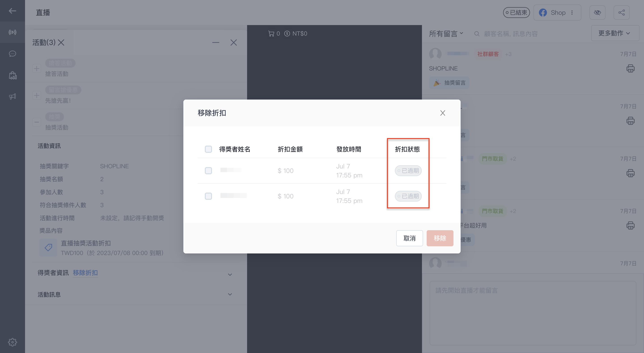Close the 活動(3) tab with X
644x353 pixels.
click(x=61, y=43)
